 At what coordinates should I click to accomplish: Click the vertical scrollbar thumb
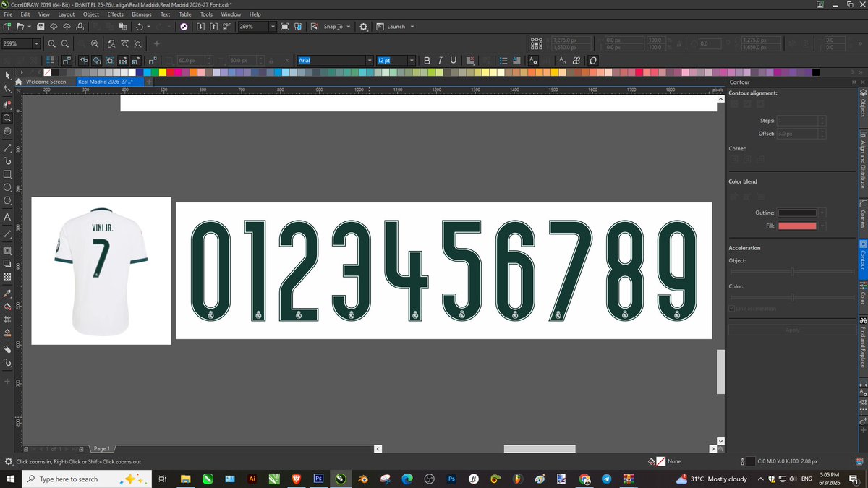[720, 372]
